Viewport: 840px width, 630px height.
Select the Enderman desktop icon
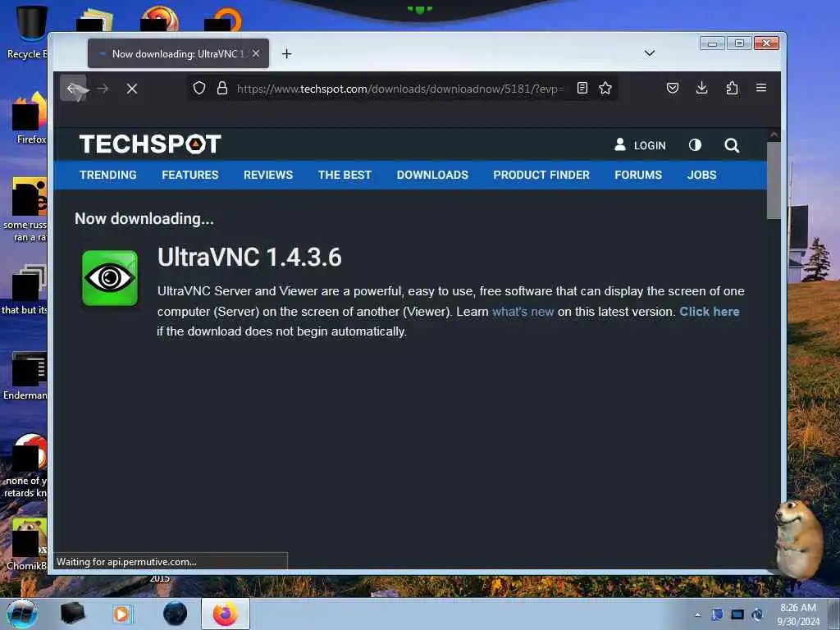(x=25, y=375)
